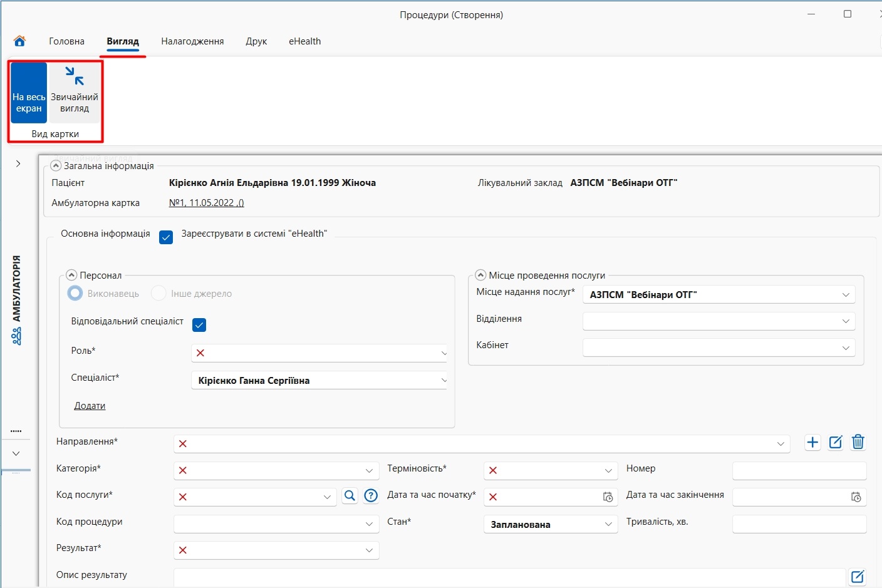Go to the home icon

19,41
